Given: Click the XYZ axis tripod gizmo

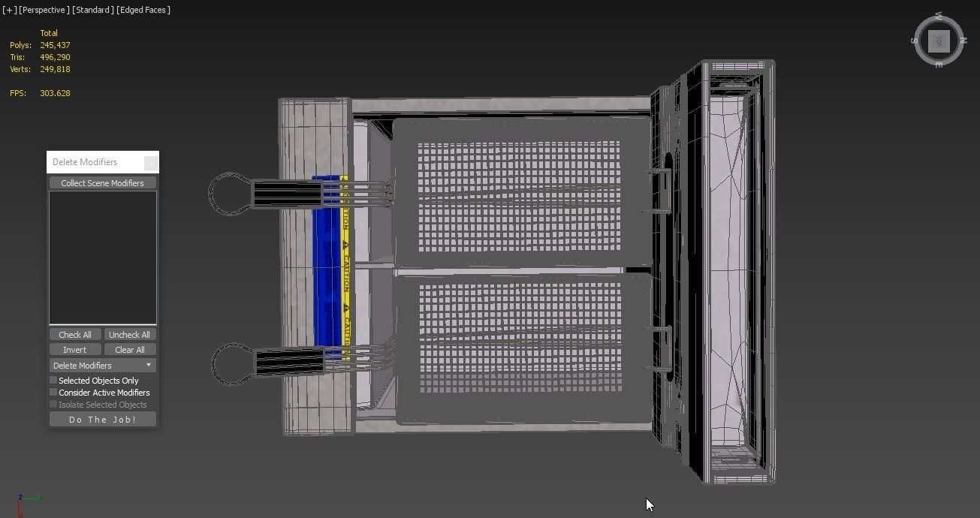Looking at the screenshot, I should (x=28, y=504).
